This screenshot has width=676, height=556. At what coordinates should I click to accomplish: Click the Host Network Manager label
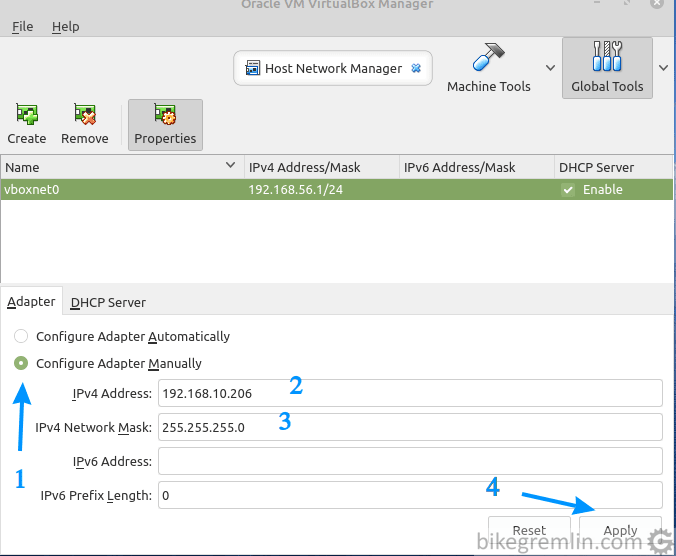click(333, 69)
